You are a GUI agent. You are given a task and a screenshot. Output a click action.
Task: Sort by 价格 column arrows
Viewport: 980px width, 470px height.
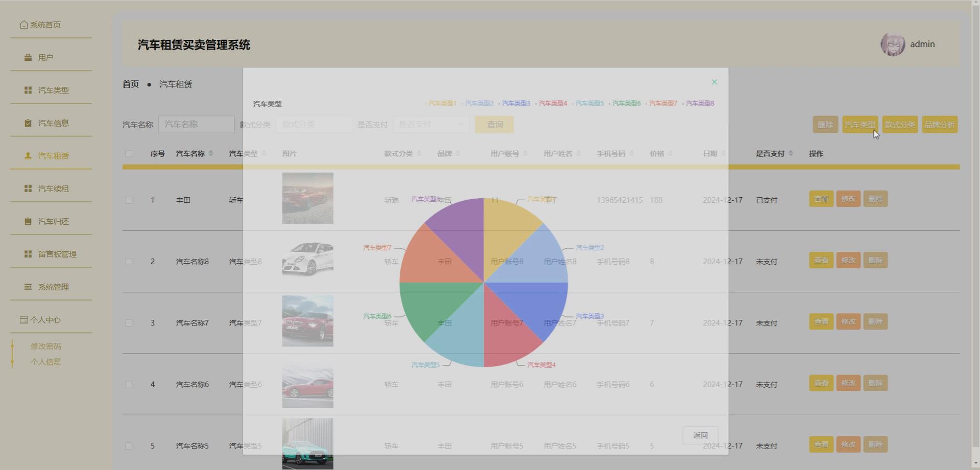pyautogui.click(x=670, y=153)
